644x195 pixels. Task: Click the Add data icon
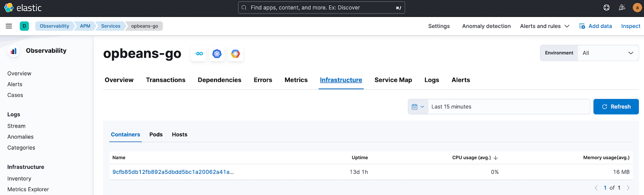[x=582, y=26]
